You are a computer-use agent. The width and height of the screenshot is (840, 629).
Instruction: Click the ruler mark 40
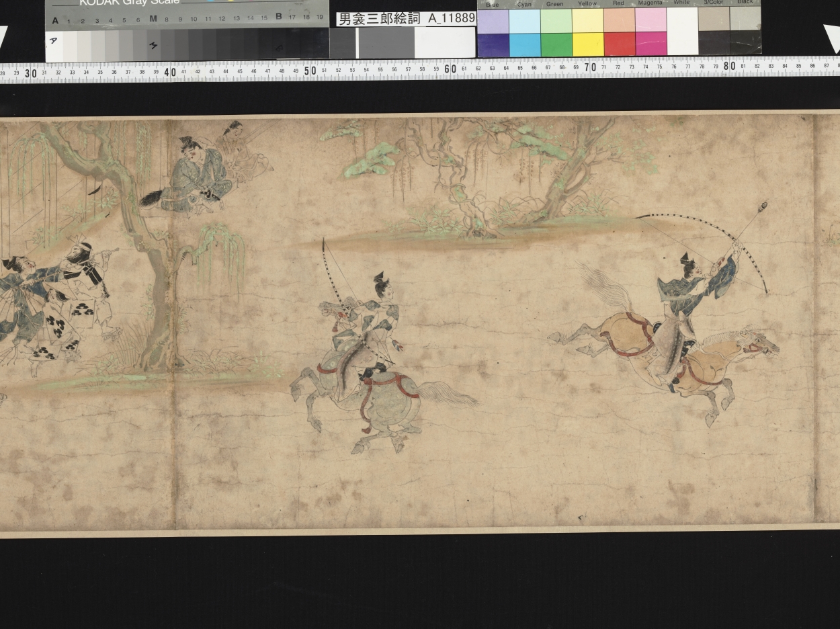(171, 71)
